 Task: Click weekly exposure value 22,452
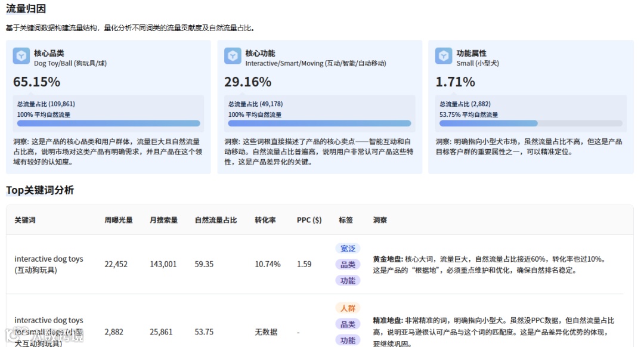(116, 264)
